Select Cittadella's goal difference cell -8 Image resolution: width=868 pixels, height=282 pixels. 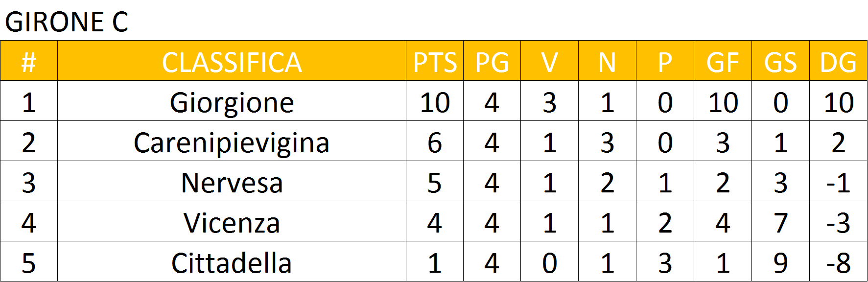(839, 261)
